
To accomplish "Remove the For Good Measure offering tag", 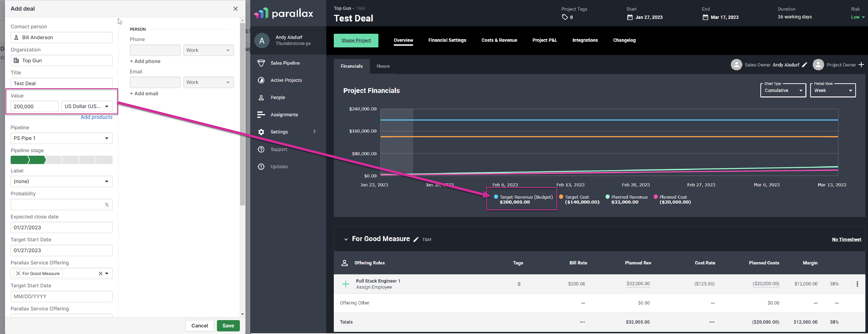I will 18,273.
